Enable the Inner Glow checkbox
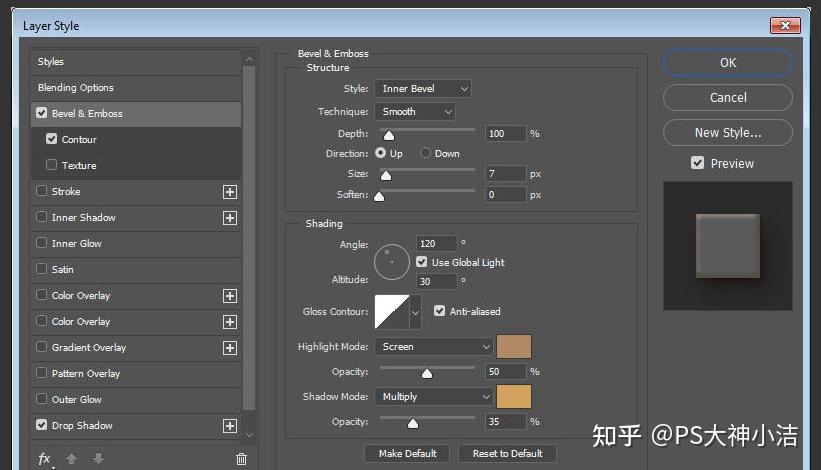This screenshot has width=821, height=470. 42,243
